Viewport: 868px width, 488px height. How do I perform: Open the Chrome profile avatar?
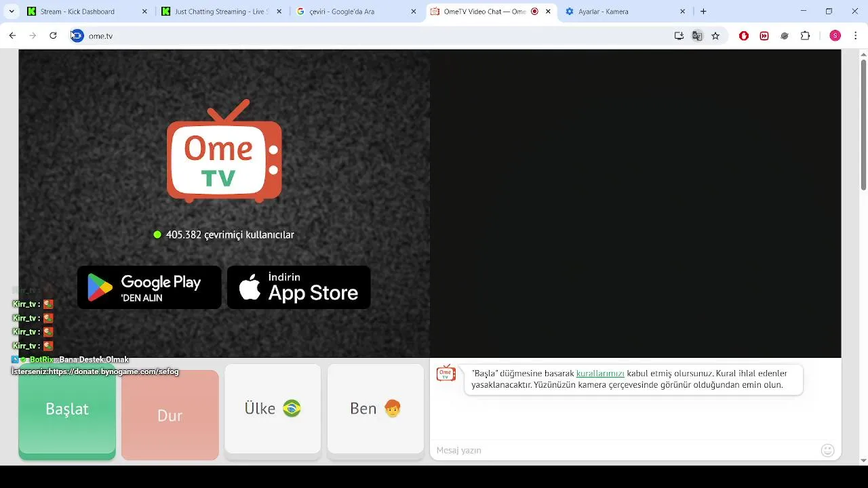pyautogui.click(x=835, y=36)
